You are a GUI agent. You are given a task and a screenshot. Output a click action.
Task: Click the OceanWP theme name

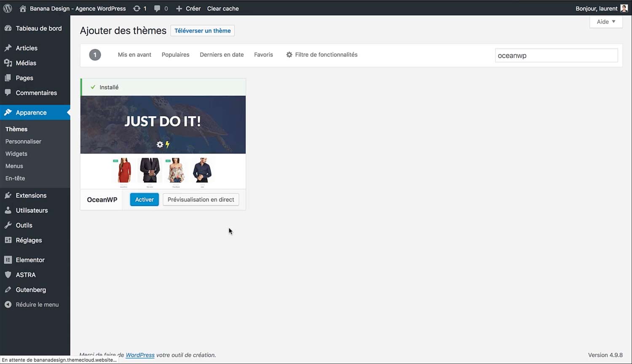tap(102, 200)
